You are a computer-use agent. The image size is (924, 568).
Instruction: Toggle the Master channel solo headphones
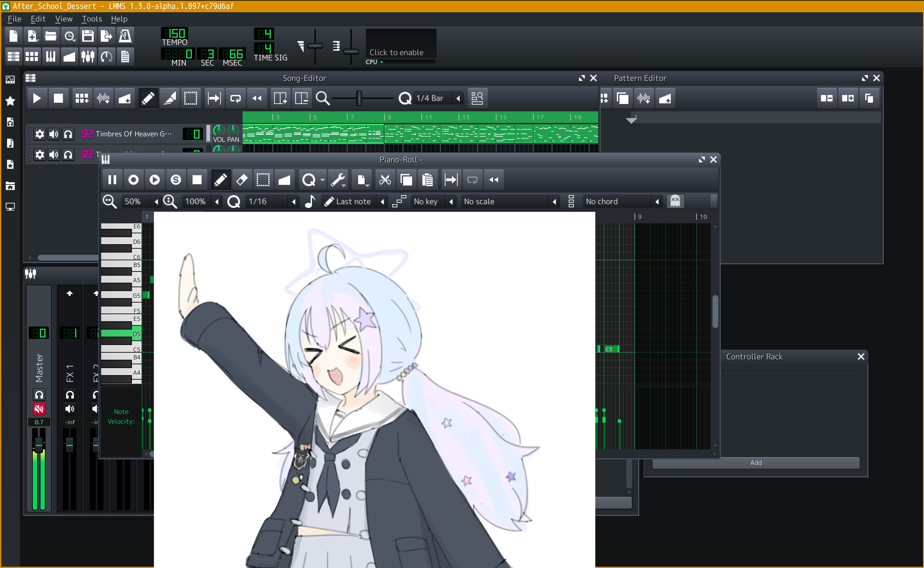(39, 395)
